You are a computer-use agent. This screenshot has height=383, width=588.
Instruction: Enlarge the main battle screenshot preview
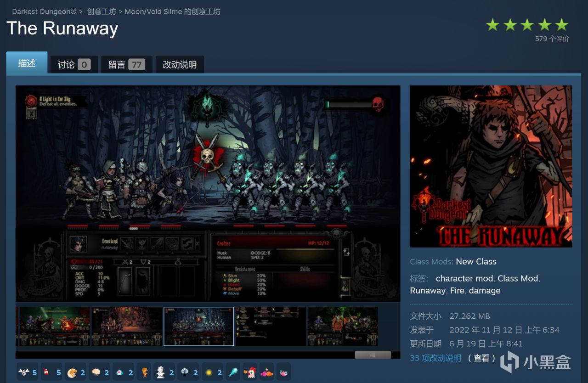pyautogui.click(x=208, y=193)
